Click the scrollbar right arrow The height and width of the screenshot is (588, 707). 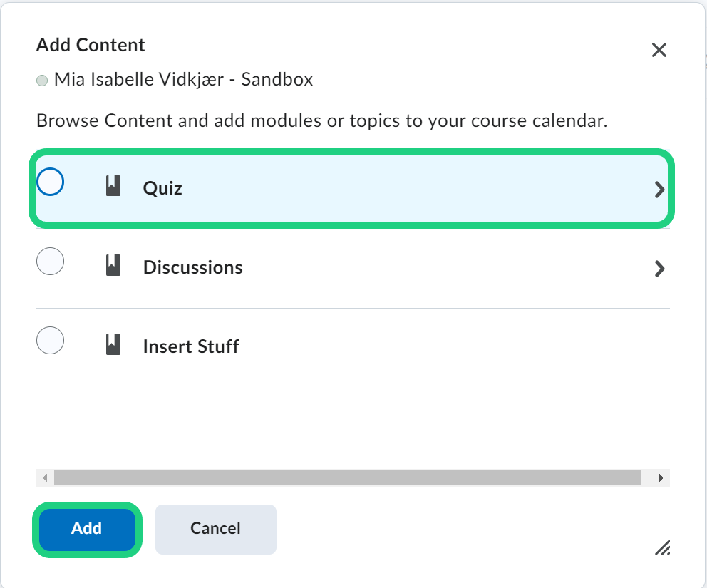[x=661, y=478]
